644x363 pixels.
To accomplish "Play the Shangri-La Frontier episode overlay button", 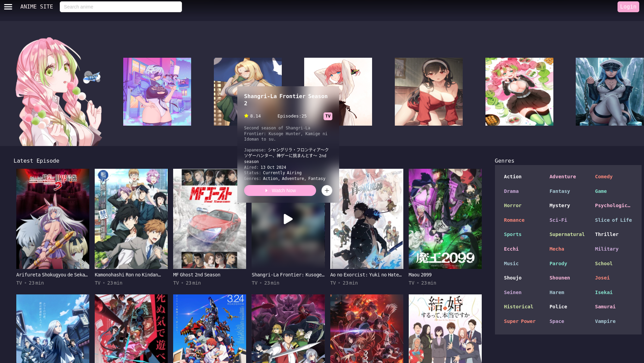I will [288, 219].
